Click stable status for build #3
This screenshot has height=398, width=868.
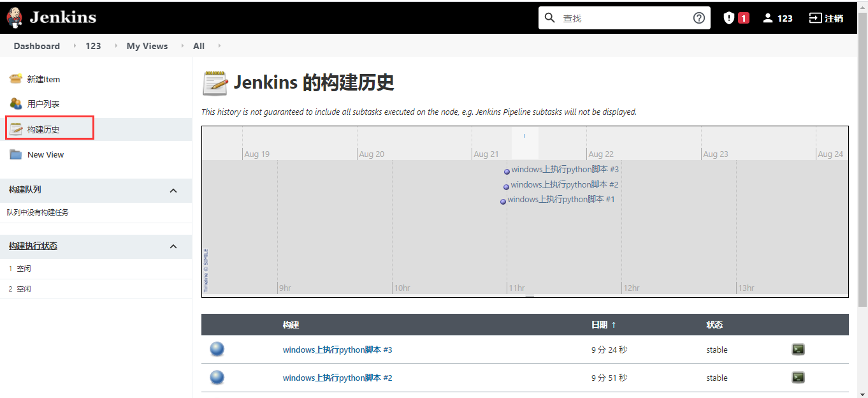click(717, 350)
